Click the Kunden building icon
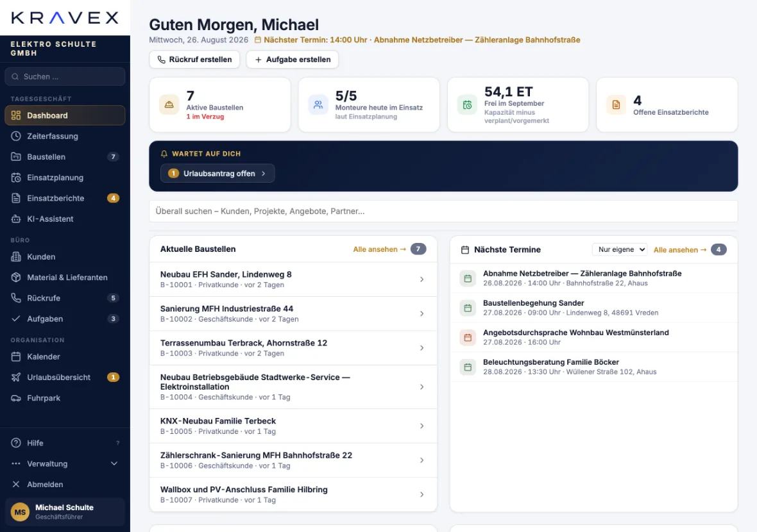Viewport: 757px width, 532px height. 16,256
